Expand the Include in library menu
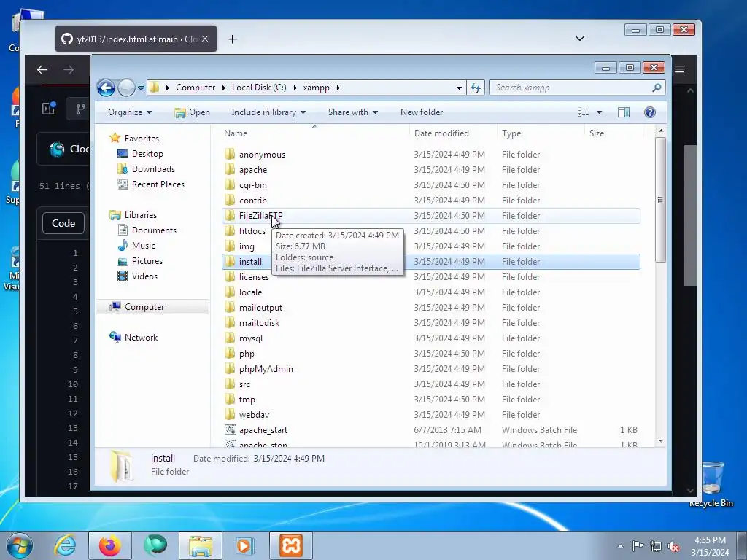Screen dimensions: 747x560 point(268,112)
